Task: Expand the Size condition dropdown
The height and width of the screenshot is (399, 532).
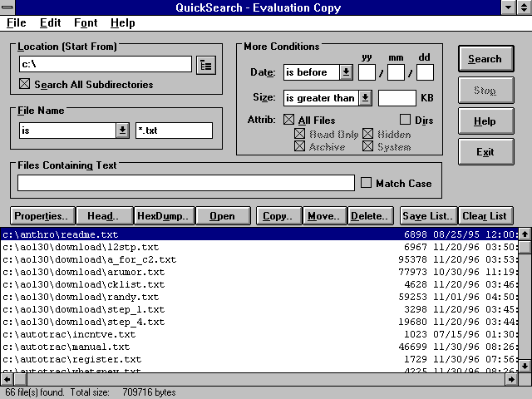Action: point(362,98)
